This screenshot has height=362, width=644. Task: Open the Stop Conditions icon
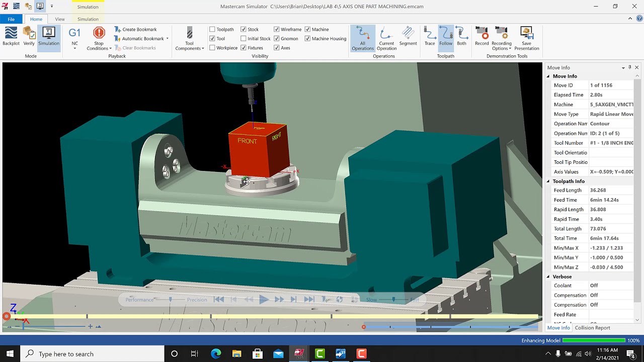click(x=99, y=33)
